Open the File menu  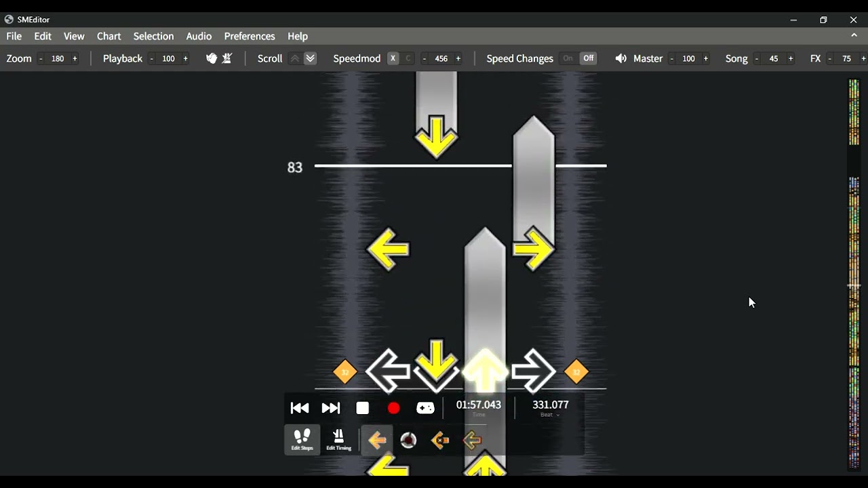14,36
